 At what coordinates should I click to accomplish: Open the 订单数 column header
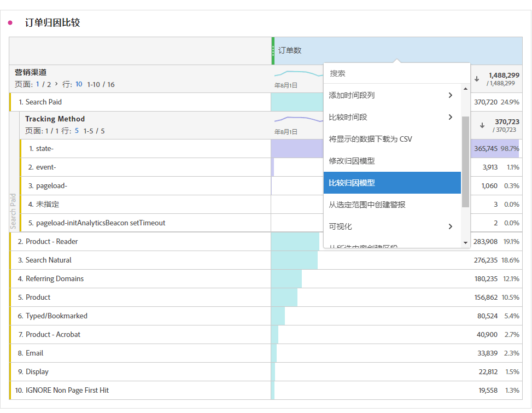397,50
